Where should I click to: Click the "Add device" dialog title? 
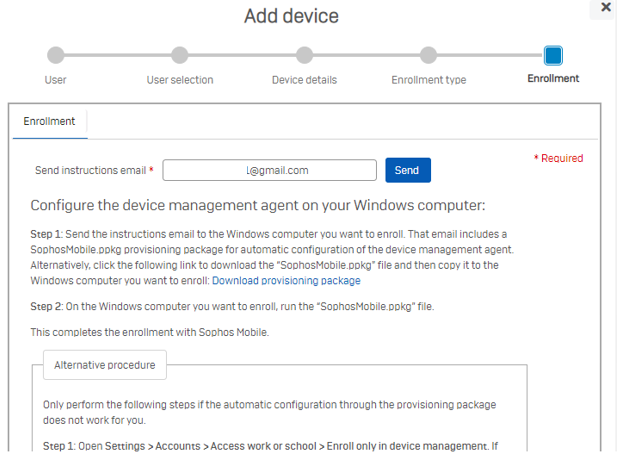tap(291, 16)
